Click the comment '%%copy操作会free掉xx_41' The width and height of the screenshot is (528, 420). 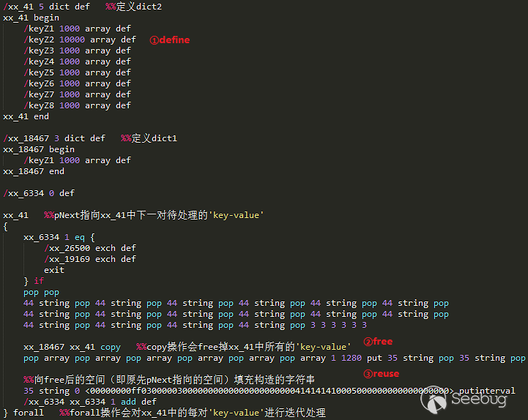[x=243, y=347]
